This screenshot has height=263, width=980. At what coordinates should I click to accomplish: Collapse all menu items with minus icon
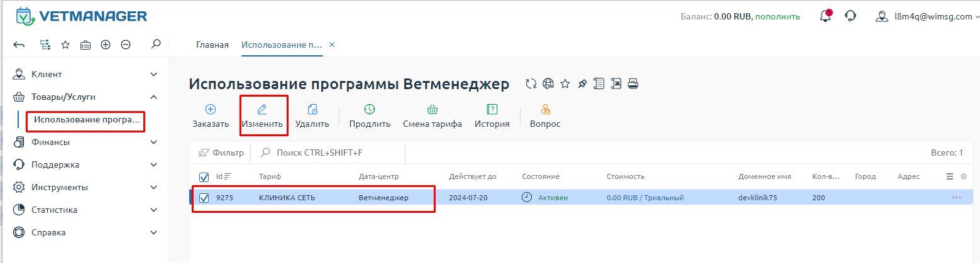click(126, 45)
